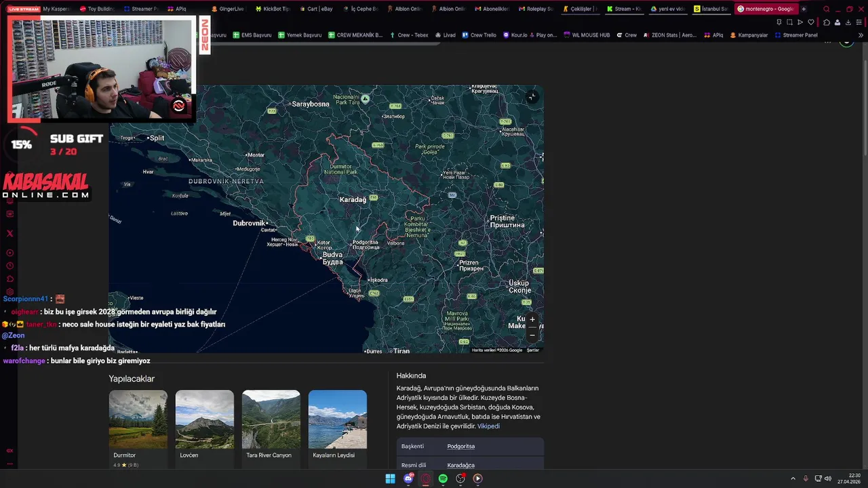The width and height of the screenshot is (868, 488).
Task: Switch to the GingerLive tab
Action: (228, 9)
